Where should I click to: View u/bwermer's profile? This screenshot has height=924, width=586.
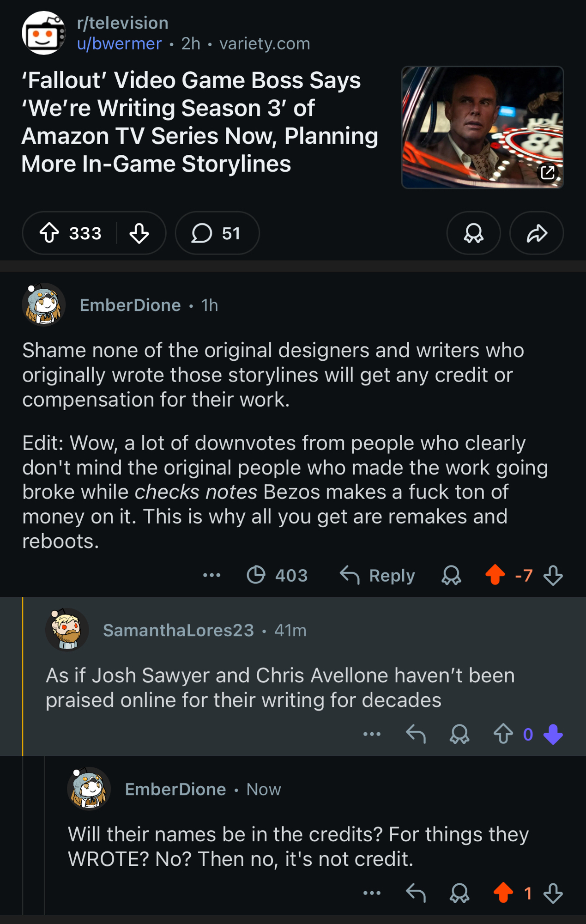click(x=119, y=44)
